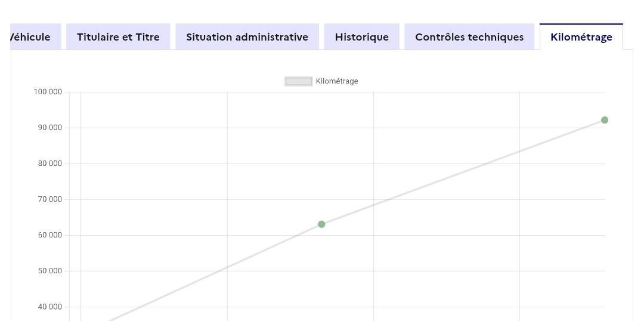Click the white area of the chart above the line
The image size is (644, 321).
[x=179, y=149]
